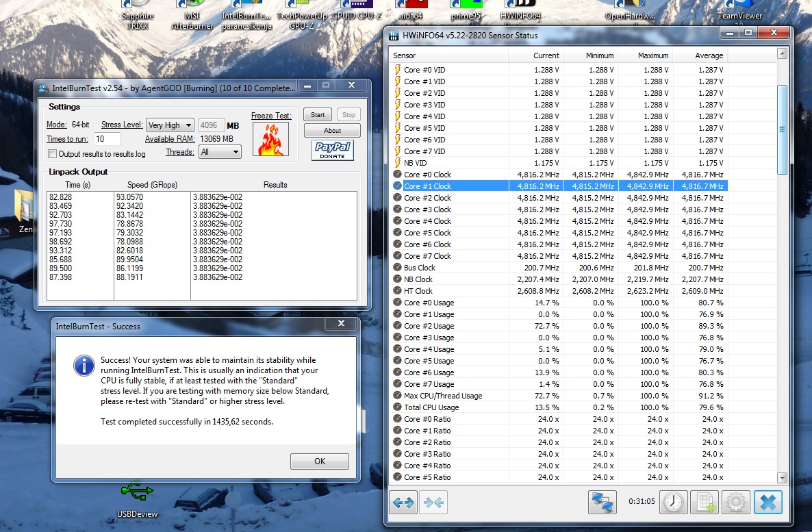
Task: Open the CPUID CPU-Z desktop shortcut
Action: 356,10
